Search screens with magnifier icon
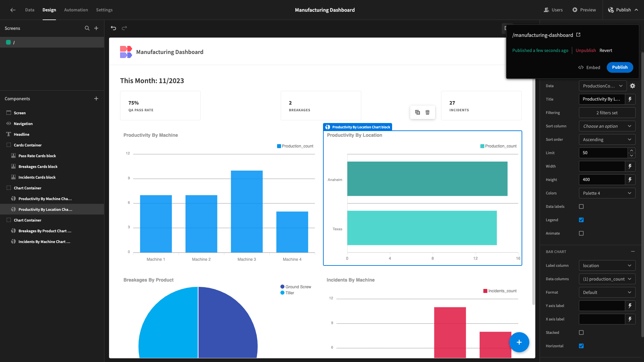Screen dimensions: 644x362 tap(87, 28)
